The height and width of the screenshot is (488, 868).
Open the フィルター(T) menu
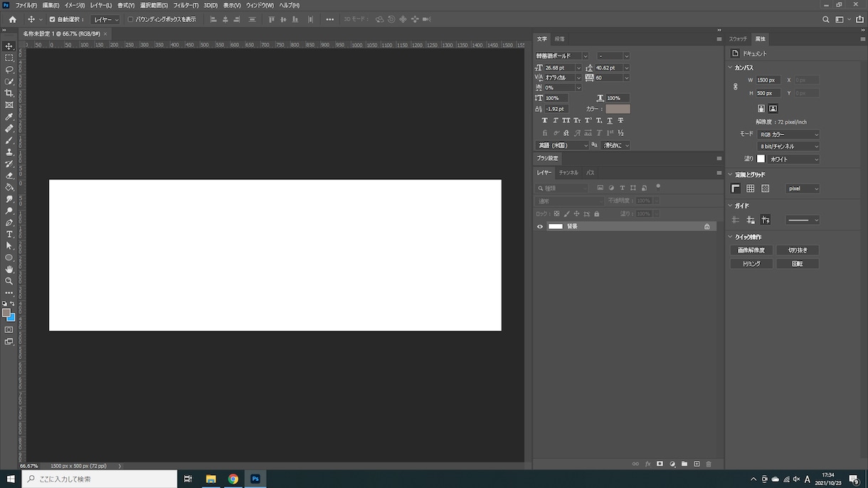coord(186,5)
